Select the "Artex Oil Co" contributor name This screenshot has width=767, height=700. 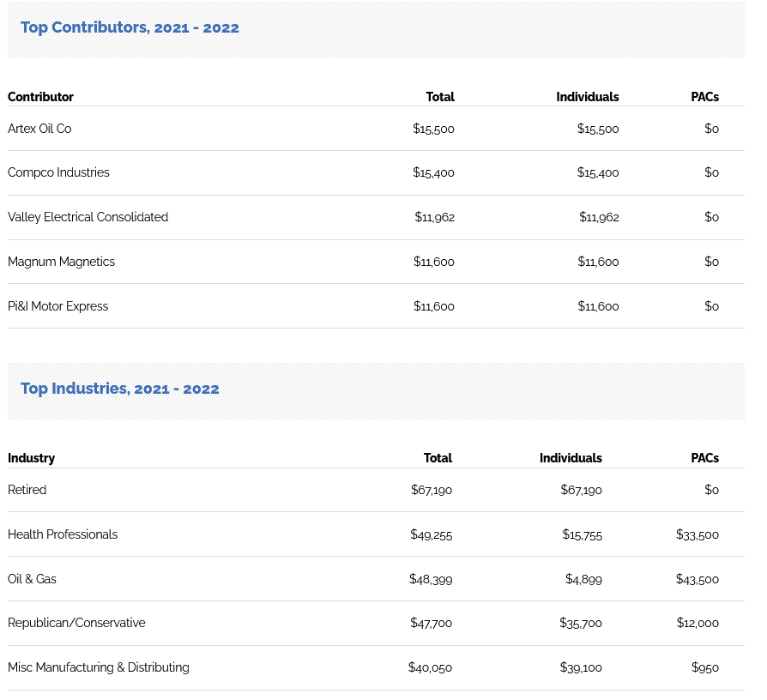click(39, 129)
